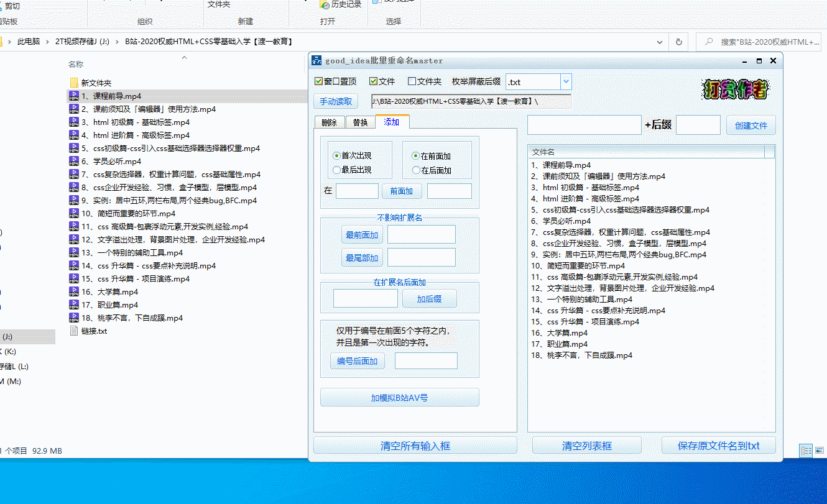827x504 pixels.
Task: Click the folder path field showing J:\B站-2020权威
Action: pos(471,101)
